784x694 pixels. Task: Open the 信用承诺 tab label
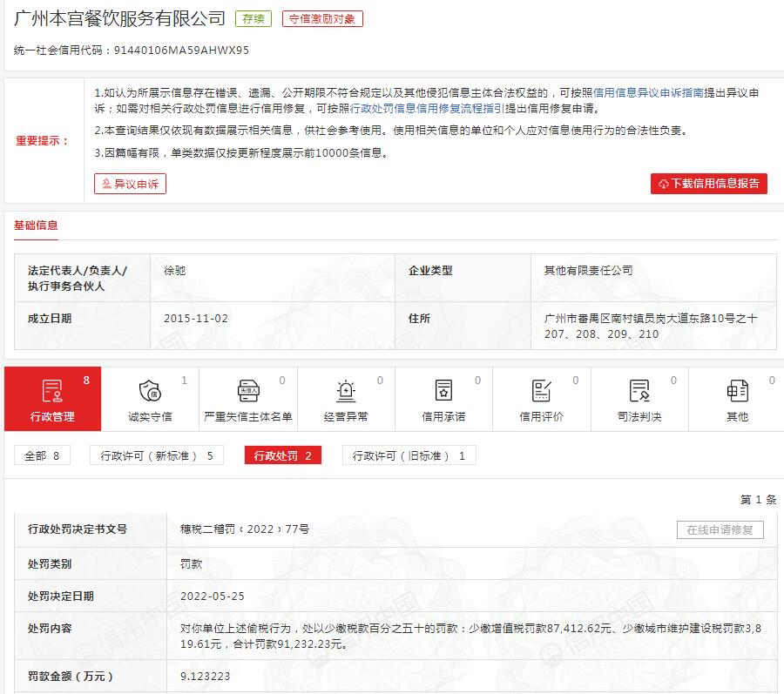point(443,417)
